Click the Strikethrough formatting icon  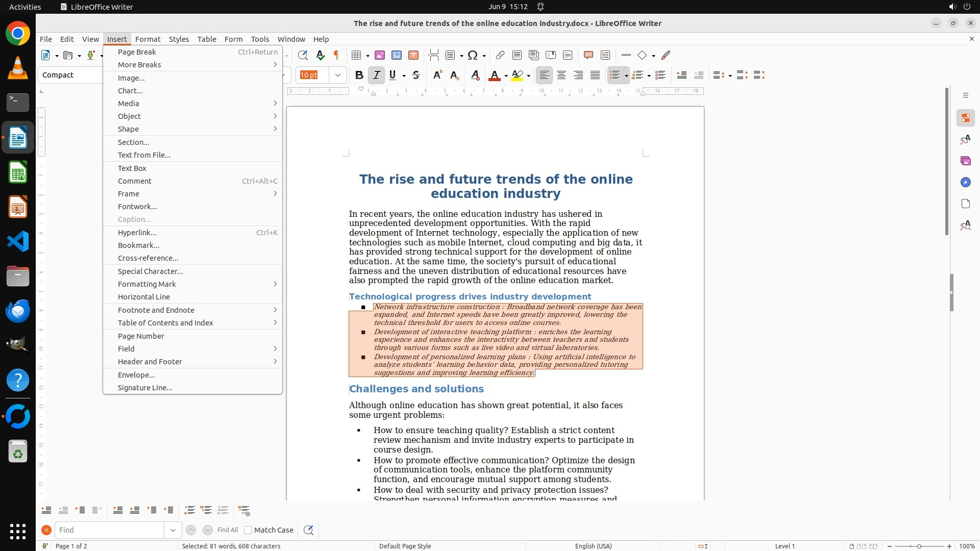pos(416,75)
